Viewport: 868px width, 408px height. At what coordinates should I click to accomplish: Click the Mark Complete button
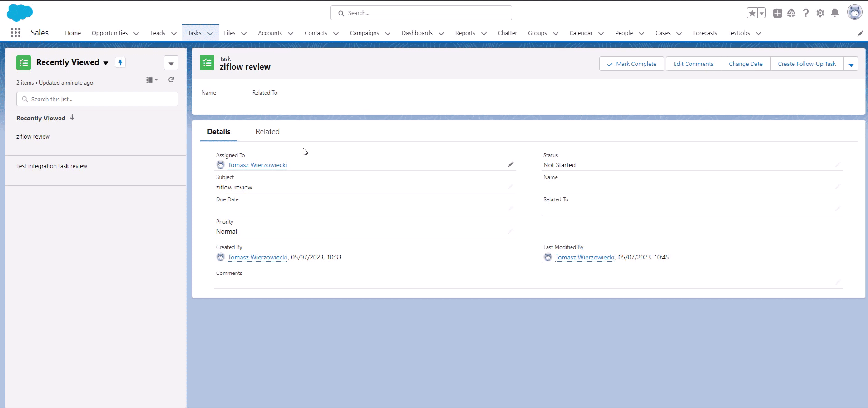631,64
